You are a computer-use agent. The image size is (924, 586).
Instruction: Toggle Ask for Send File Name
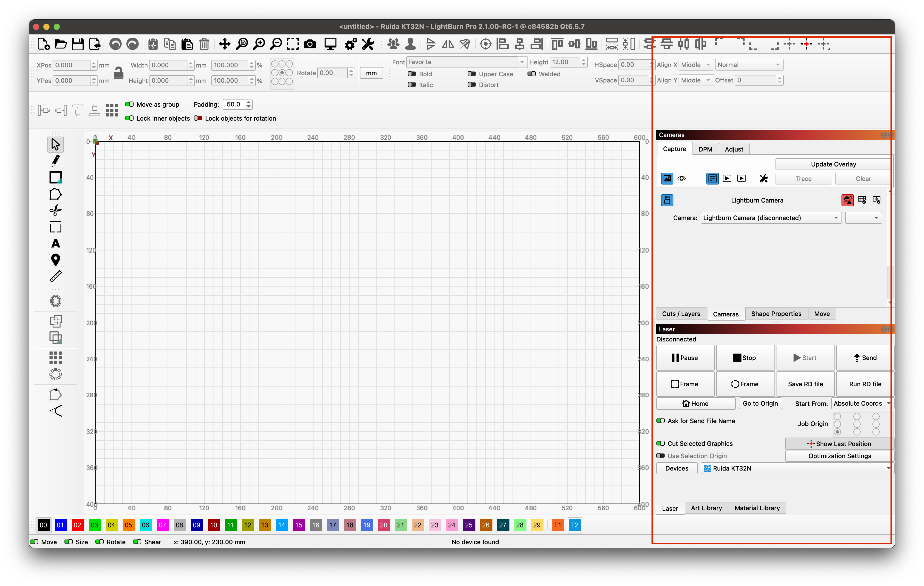pos(660,421)
